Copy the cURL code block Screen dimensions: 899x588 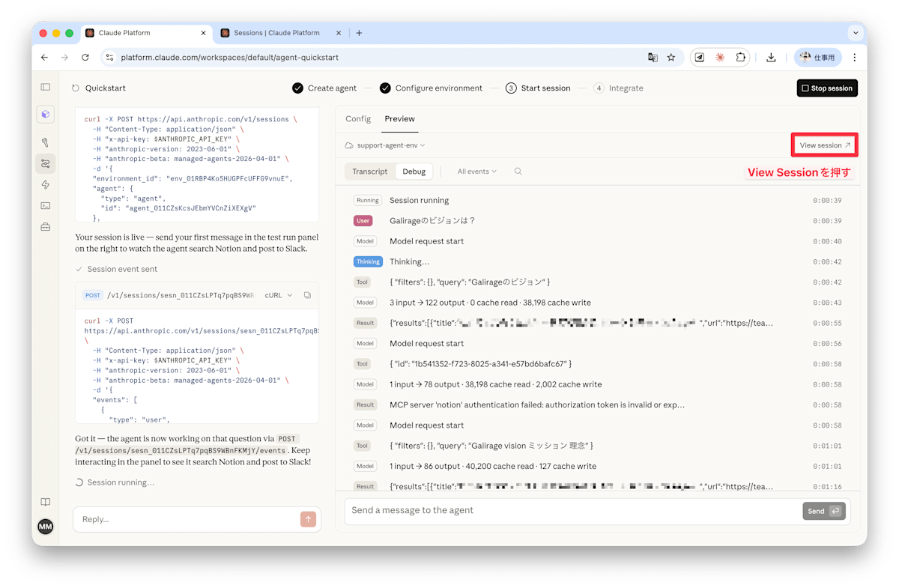[307, 295]
